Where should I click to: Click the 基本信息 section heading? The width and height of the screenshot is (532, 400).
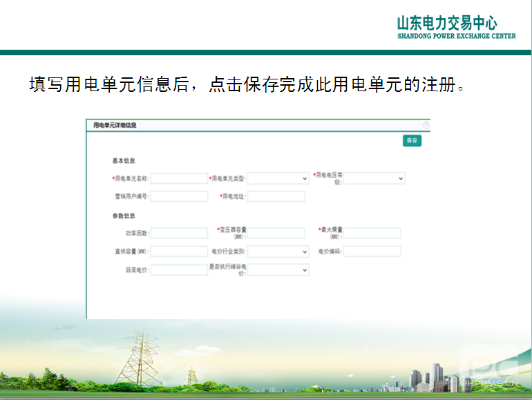click(x=124, y=161)
